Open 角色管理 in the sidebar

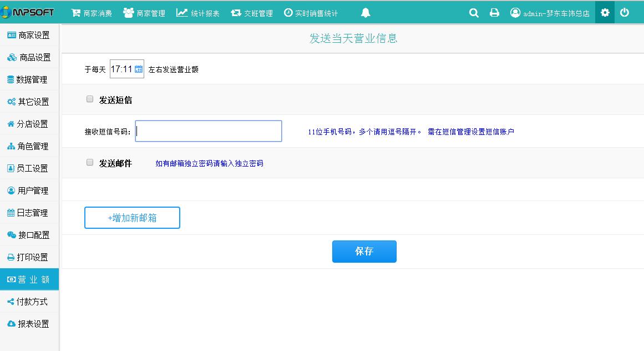point(29,146)
